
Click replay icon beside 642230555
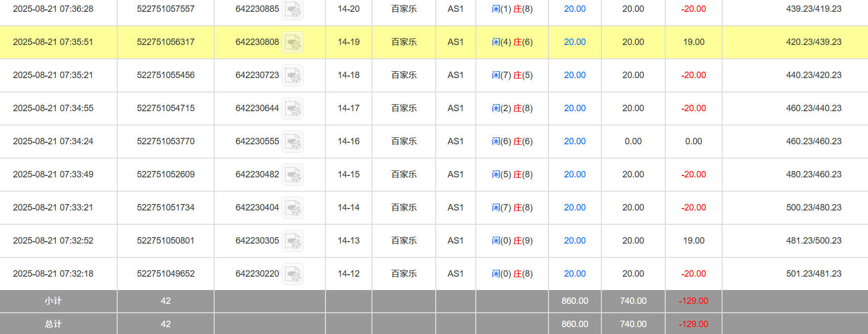tap(293, 142)
